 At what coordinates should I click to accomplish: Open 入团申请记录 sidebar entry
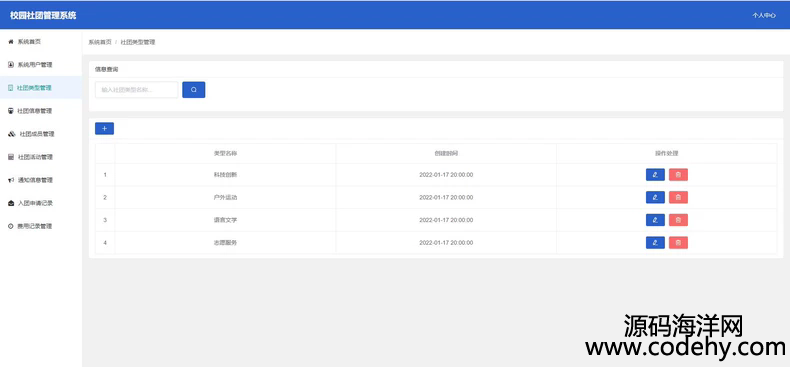pyautogui.click(x=41, y=203)
